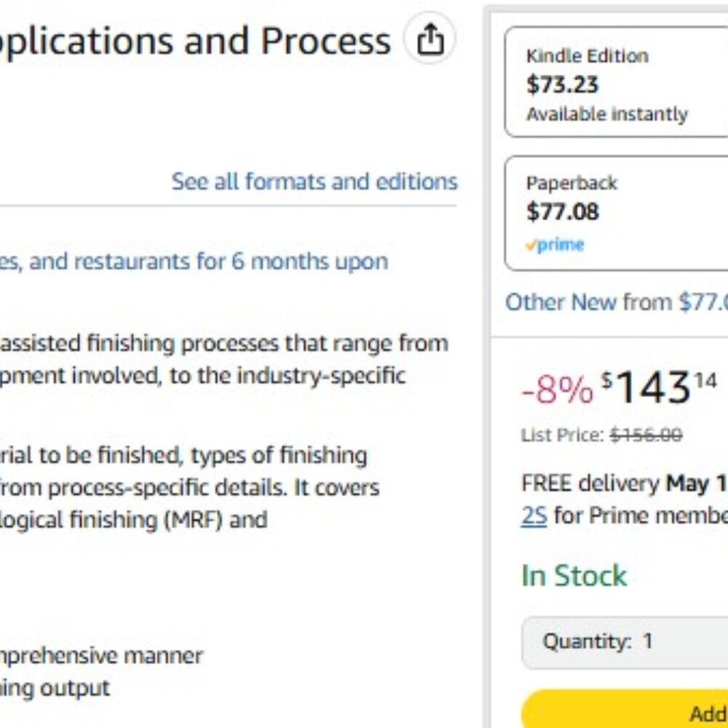Click the assisted finishing processes description paragraph
The width and height of the screenshot is (728, 728).
[224, 360]
